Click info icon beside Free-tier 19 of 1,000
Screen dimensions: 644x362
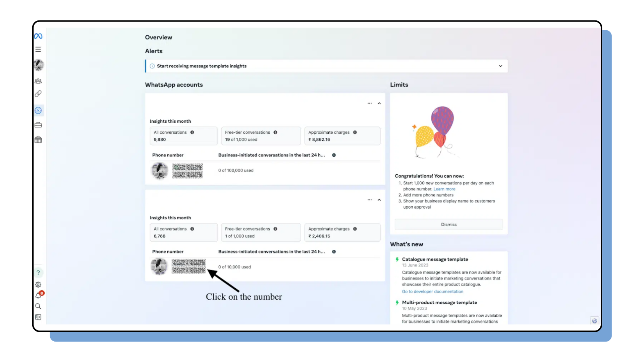click(x=275, y=132)
